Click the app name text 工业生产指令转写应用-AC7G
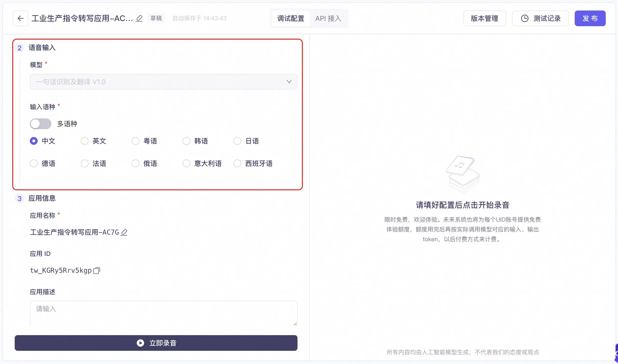The height and width of the screenshot is (364, 618). [x=74, y=232]
